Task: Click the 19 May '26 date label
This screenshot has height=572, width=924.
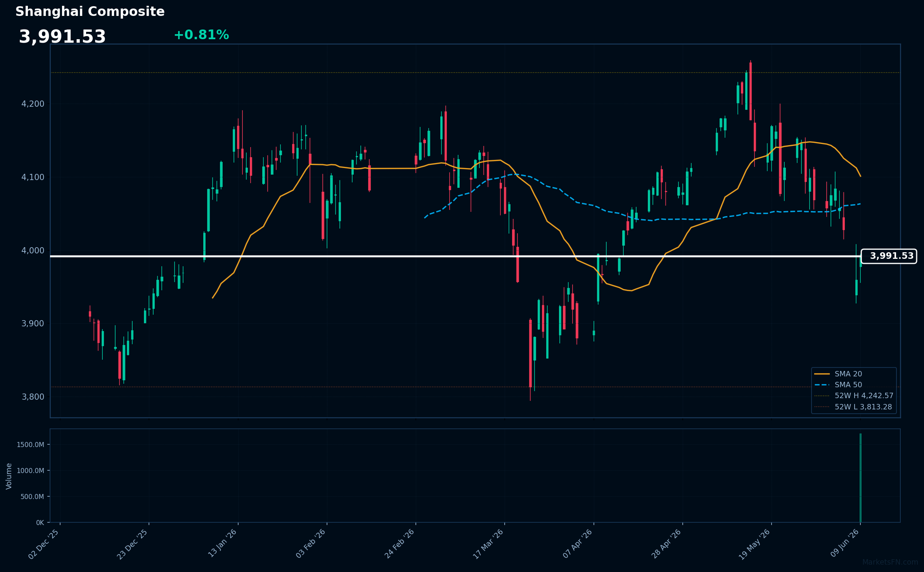Action: pos(755,544)
